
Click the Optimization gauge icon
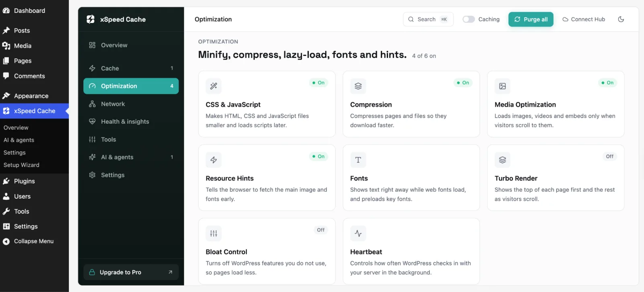[92, 86]
